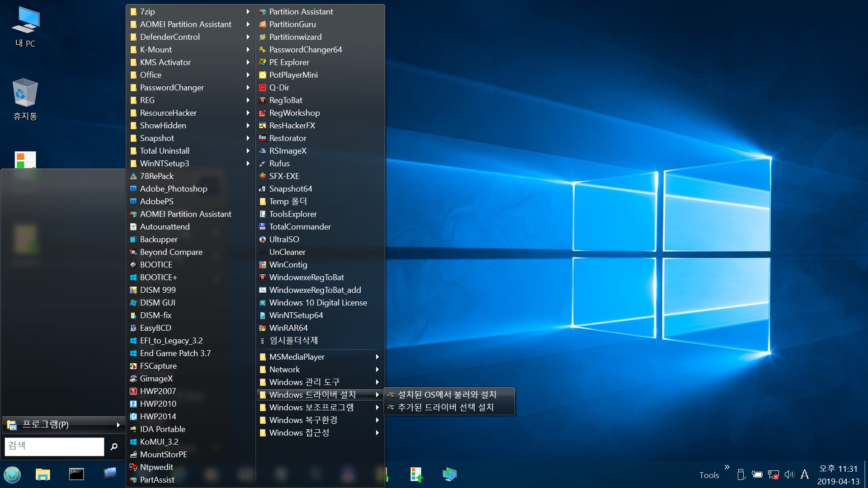Viewport: 868px width, 488px height.
Task: Click the search magnifier icon
Action: coord(114,446)
